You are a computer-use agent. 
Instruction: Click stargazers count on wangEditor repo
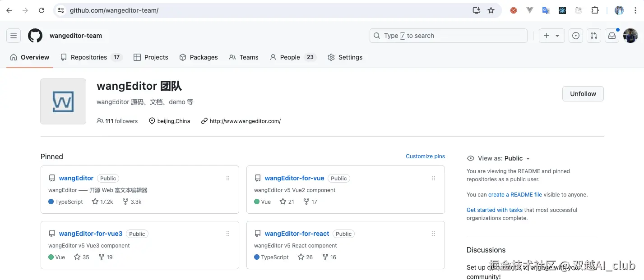(x=102, y=202)
